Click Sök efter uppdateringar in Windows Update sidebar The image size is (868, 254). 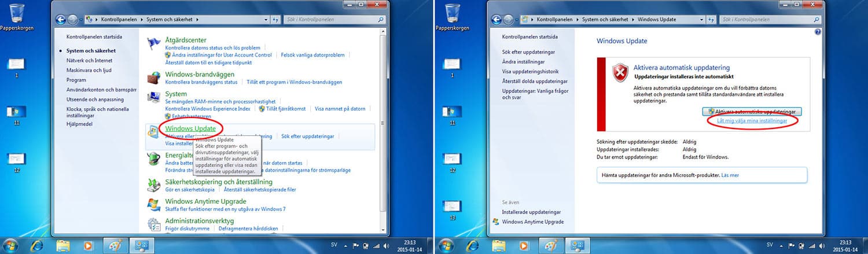529,51
